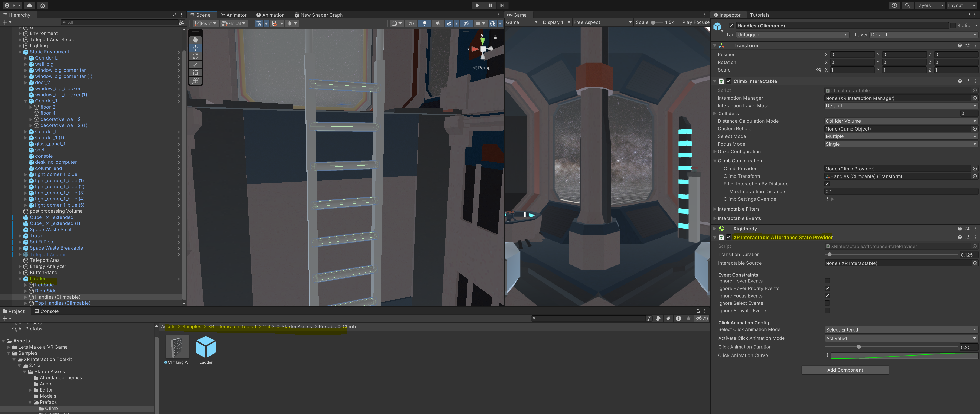Toggle Static checkbox for Handles object
980x414 pixels.
tap(953, 26)
